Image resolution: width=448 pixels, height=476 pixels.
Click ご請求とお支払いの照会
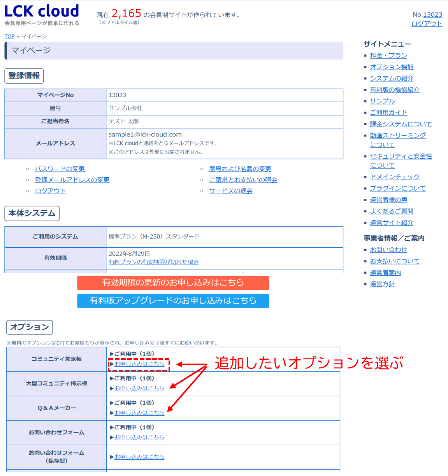coord(241,180)
